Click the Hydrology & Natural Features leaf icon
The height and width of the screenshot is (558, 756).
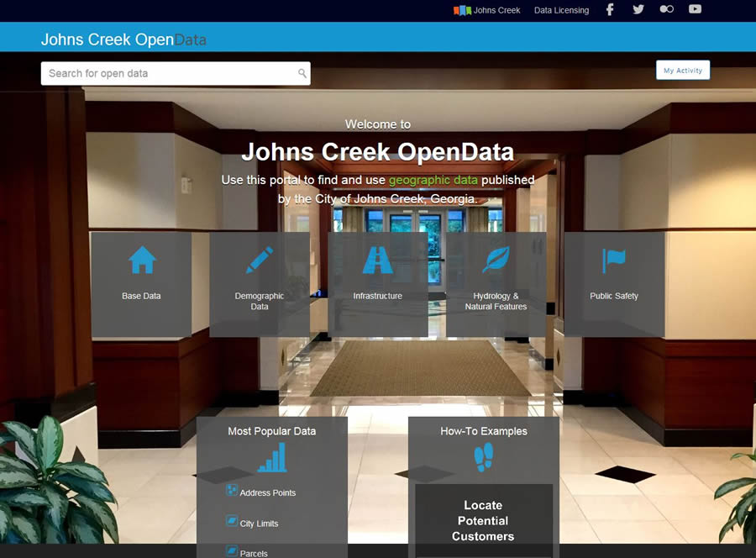(495, 257)
